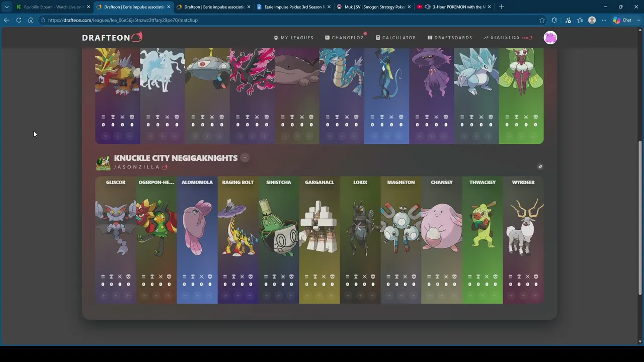Click the crossed-swords icon on the Thwackey card
The image size is (644, 362).
click(x=487, y=277)
